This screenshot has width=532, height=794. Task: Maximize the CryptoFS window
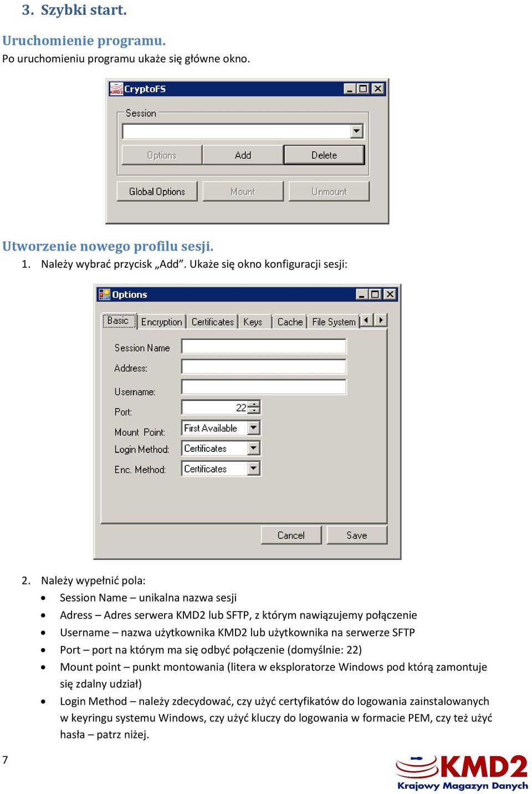coord(364,89)
